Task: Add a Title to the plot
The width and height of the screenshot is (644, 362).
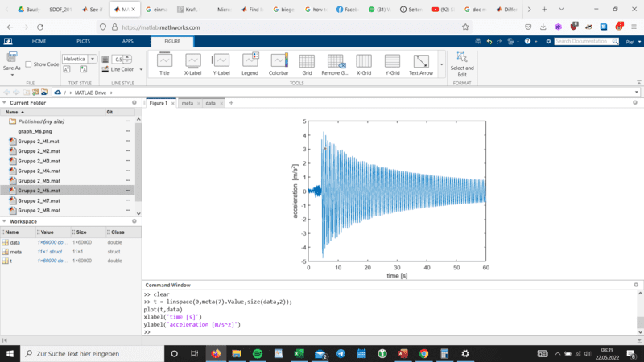Action: click(164, 63)
